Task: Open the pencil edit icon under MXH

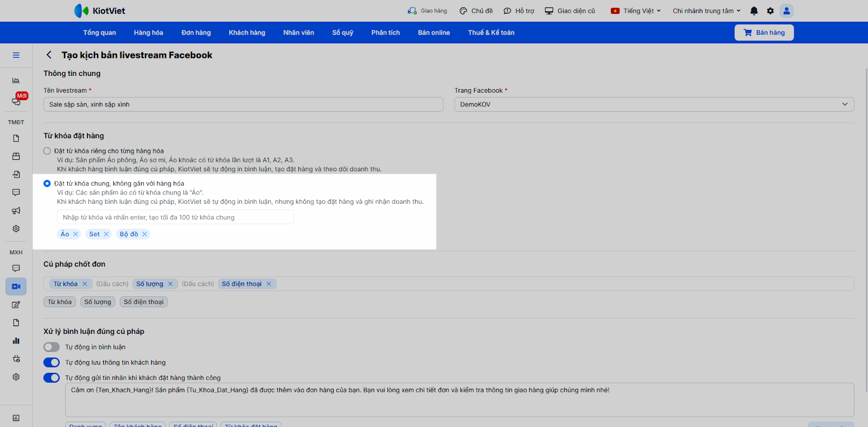Action: click(x=16, y=305)
